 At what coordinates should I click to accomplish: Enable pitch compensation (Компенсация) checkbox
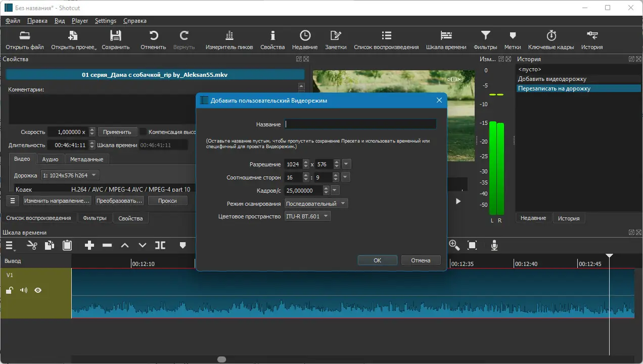point(143,132)
